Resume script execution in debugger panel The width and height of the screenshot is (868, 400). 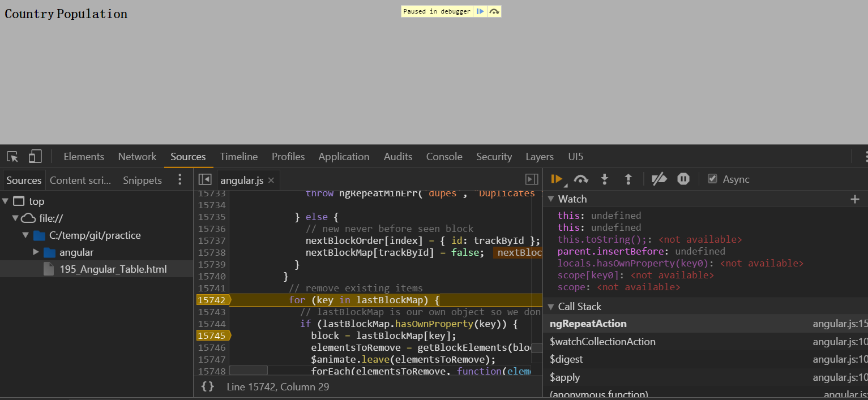coord(557,179)
